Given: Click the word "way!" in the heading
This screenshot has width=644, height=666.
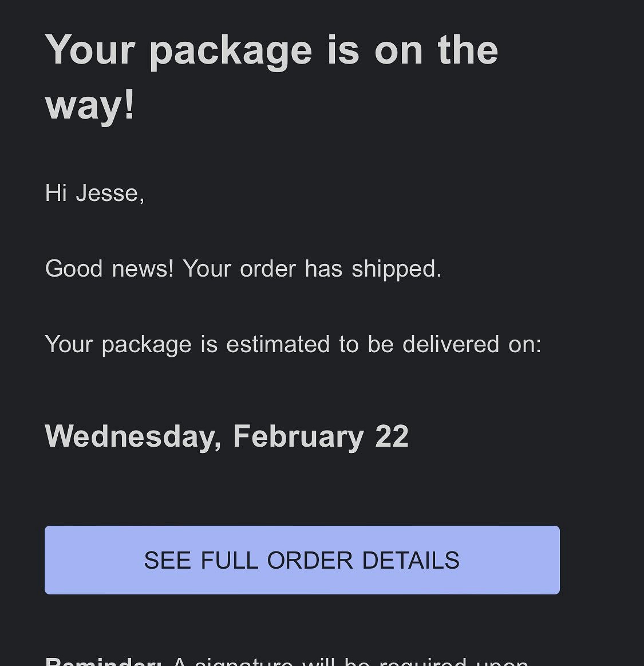Looking at the screenshot, I should tap(90, 105).
